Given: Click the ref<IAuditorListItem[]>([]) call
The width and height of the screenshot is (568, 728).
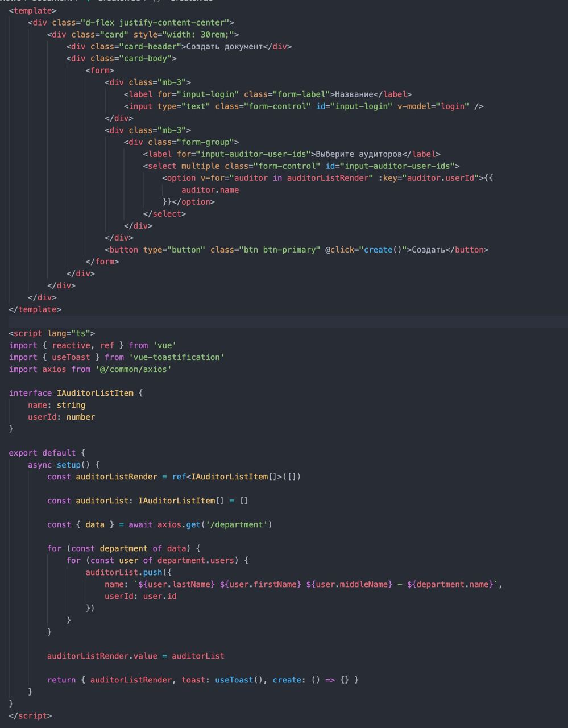Looking at the screenshot, I should [x=237, y=477].
